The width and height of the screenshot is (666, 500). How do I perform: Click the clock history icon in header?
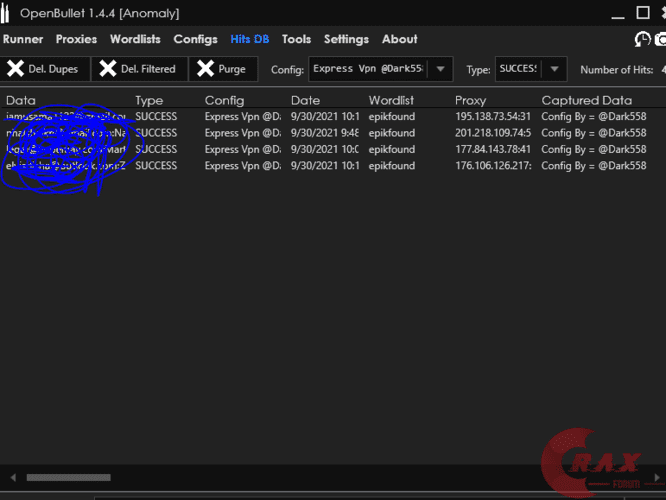click(x=642, y=39)
